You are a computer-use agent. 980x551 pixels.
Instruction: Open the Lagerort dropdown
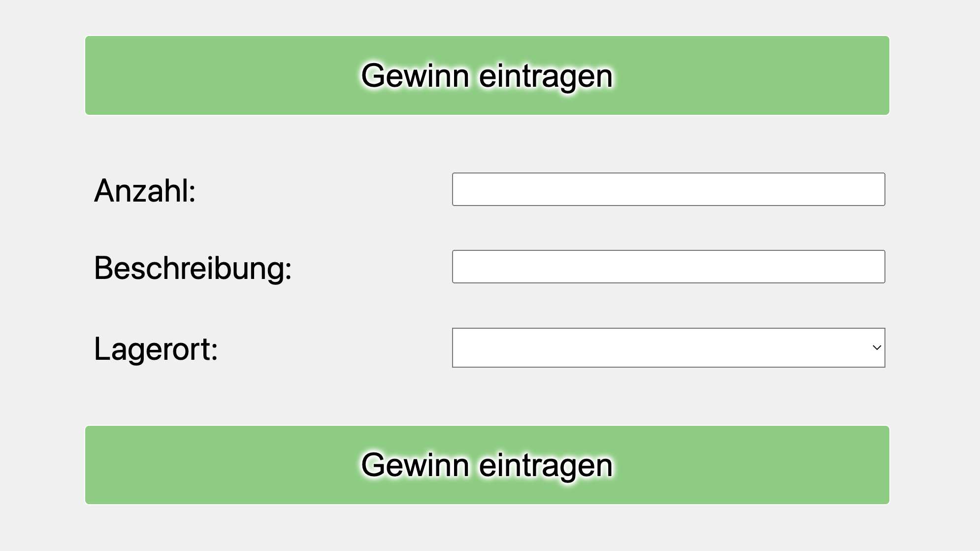pos(668,347)
